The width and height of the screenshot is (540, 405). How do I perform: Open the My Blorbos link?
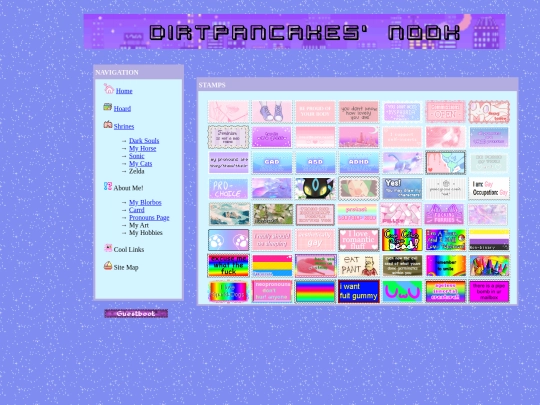145,202
